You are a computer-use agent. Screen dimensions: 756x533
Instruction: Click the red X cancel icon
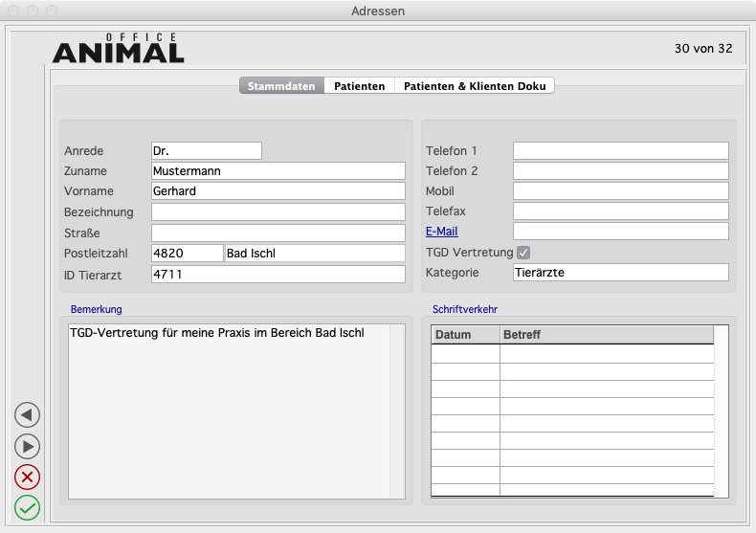[x=28, y=477]
